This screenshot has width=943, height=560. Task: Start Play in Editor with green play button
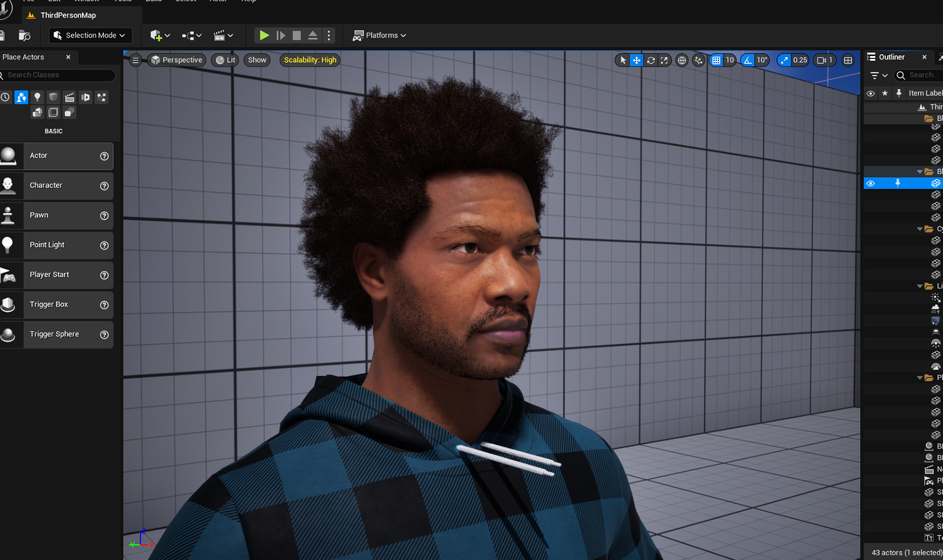pyautogui.click(x=264, y=36)
